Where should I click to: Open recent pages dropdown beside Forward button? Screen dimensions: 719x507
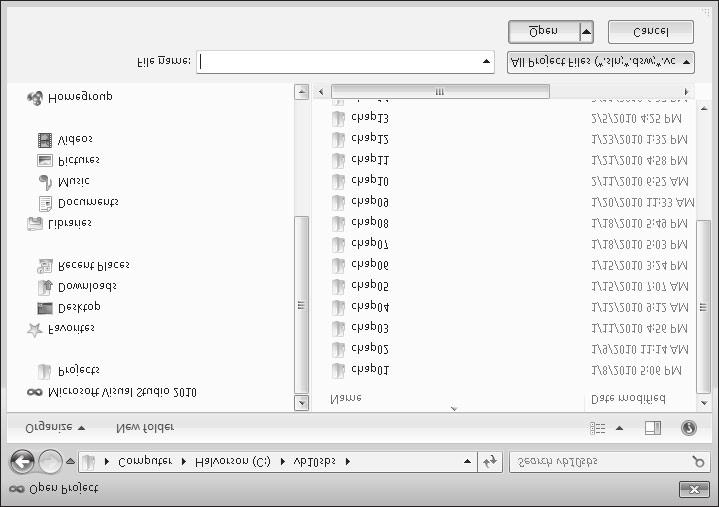pos(70,461)
